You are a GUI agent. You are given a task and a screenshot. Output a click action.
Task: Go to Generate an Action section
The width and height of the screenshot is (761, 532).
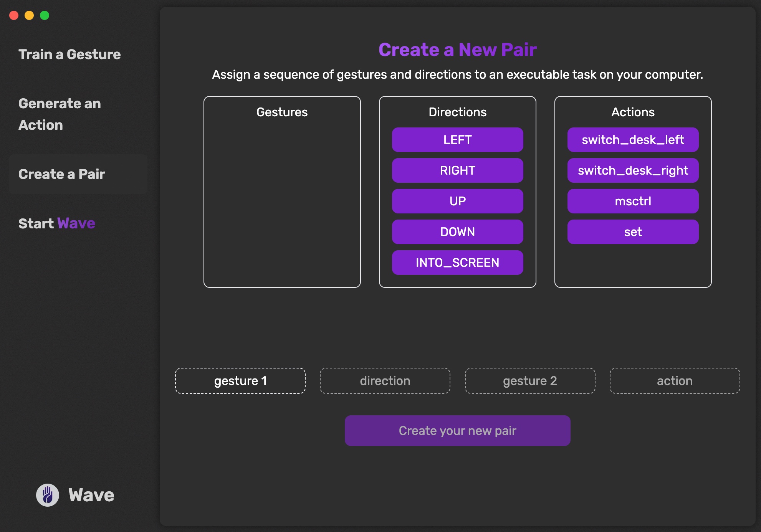click(60, 114)
